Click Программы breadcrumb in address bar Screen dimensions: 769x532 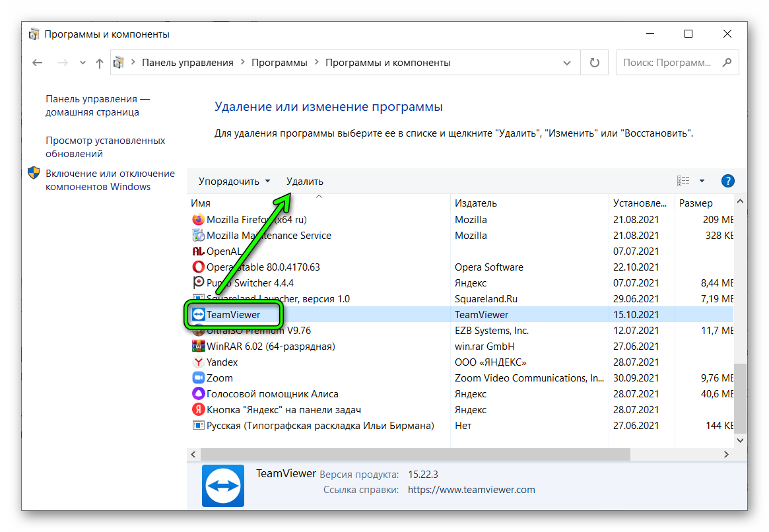pyautogui.click(x=279, y=63)
